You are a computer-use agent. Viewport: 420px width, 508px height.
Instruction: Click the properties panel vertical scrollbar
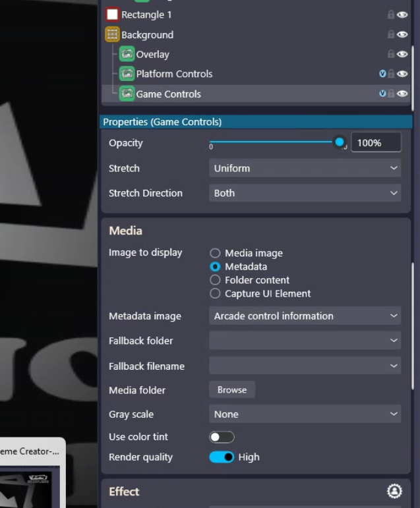click(x=413, y=326)
